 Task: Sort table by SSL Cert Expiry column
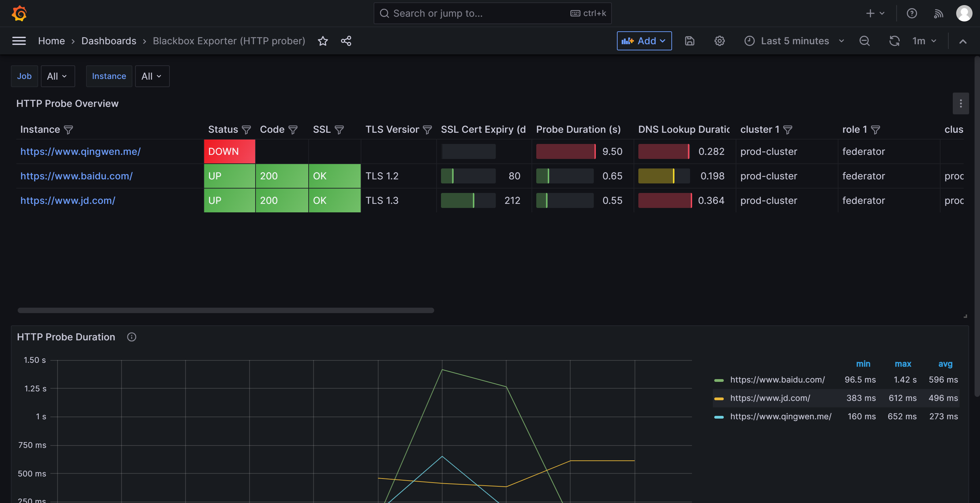point(483,129)
